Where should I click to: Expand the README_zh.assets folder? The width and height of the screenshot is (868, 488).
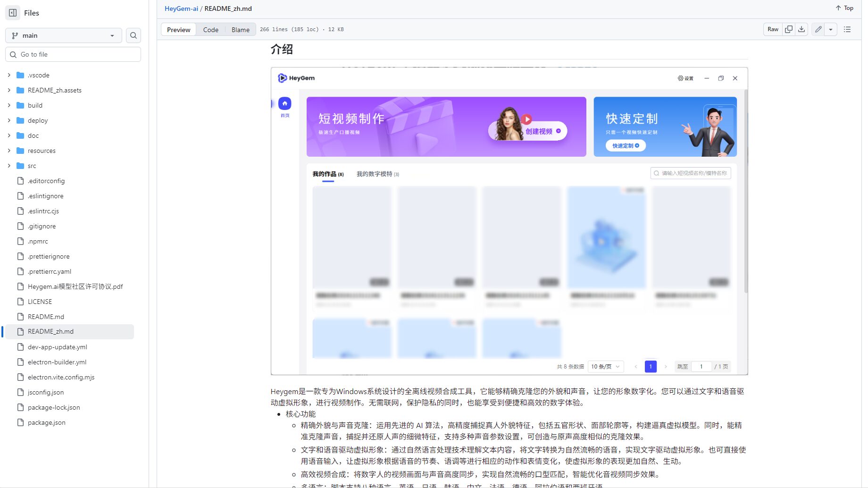pyautogui.click(x=8, y=90)
